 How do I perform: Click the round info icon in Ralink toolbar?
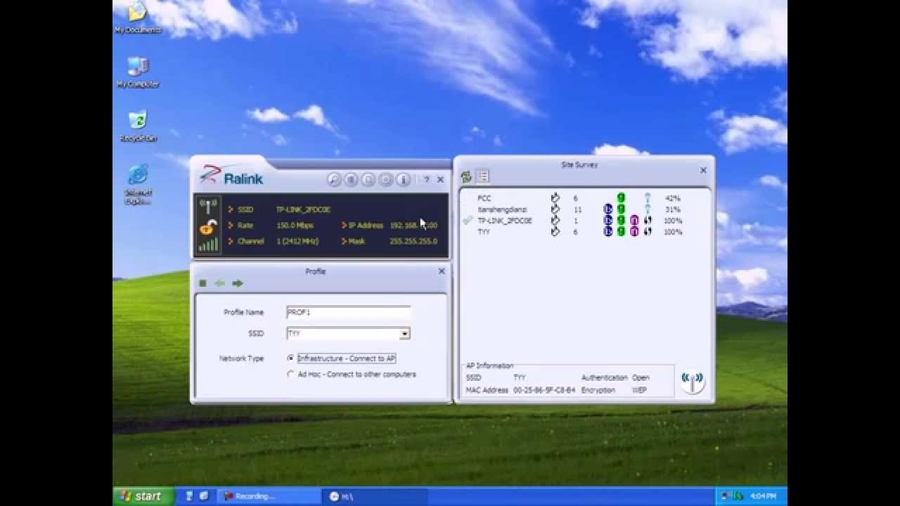403,180
